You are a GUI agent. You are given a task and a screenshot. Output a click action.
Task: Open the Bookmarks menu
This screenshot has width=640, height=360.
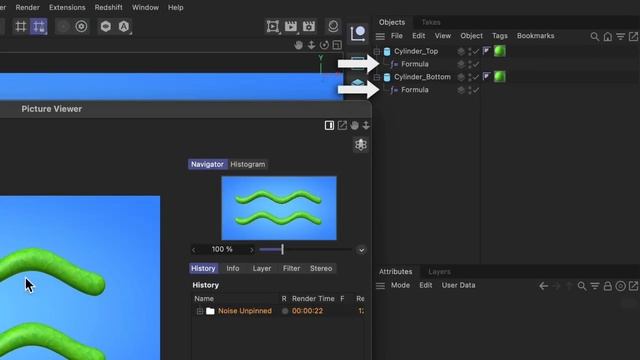536,36
